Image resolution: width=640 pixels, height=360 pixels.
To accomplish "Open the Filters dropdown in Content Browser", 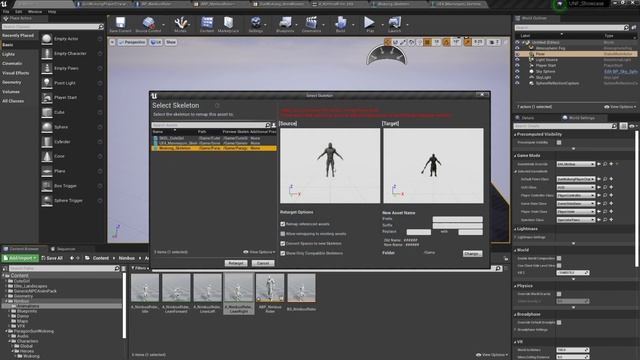I will click(140, 269).
